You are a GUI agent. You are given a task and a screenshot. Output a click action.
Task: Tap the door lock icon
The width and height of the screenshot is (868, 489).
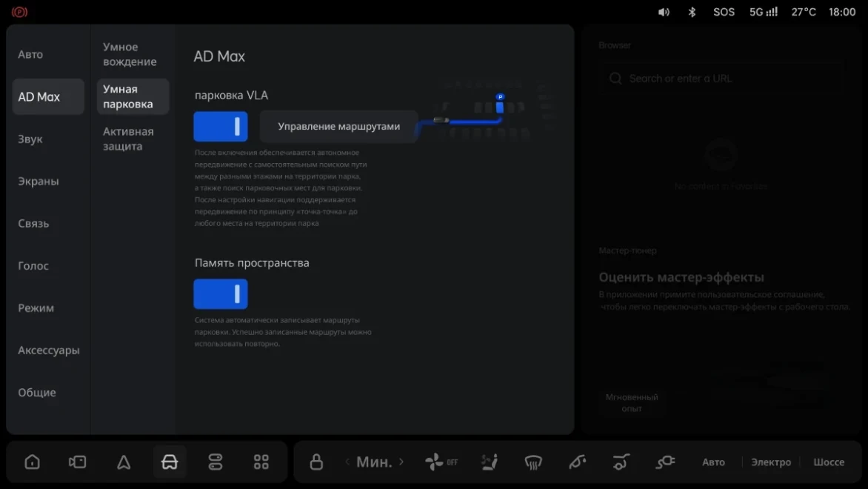[x=316, y=462]
